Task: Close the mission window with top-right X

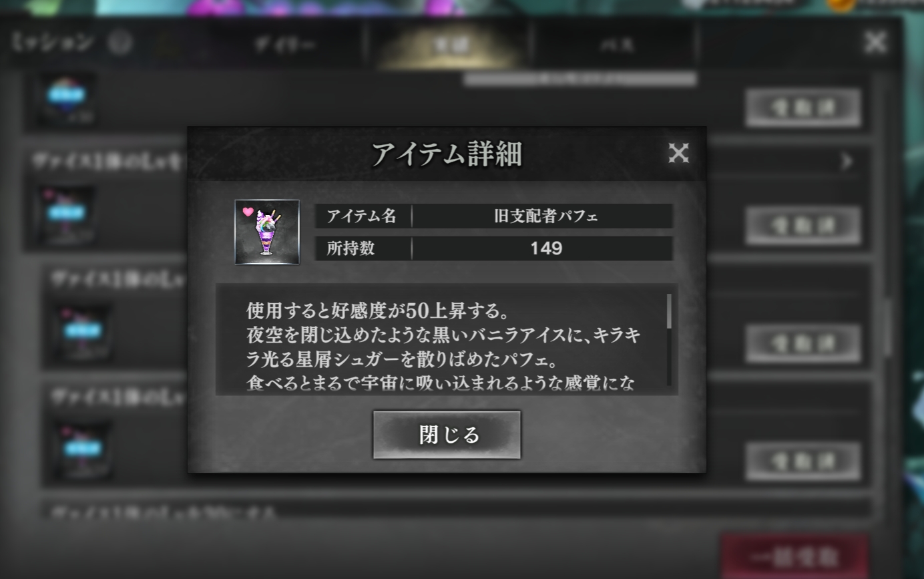Action: pos(875,43)
